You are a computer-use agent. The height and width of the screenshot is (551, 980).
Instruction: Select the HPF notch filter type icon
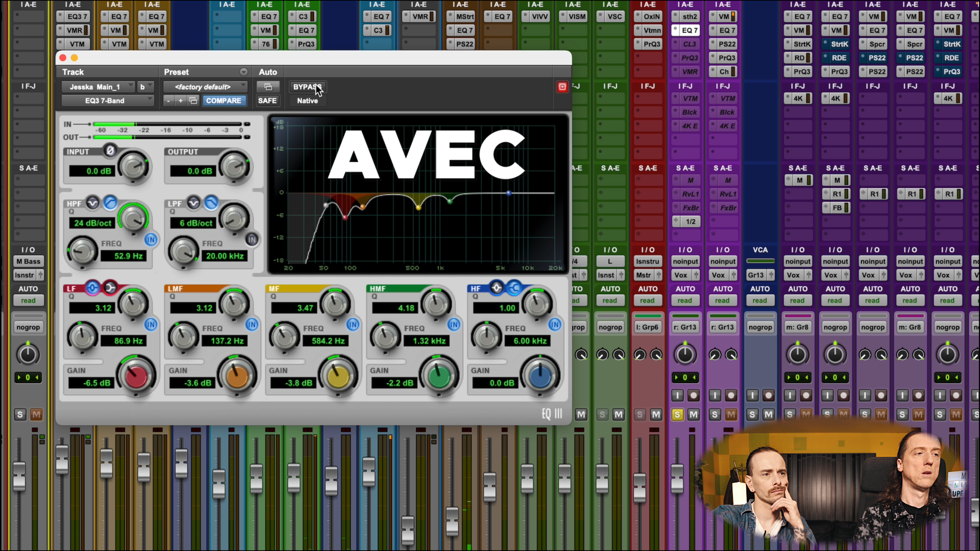[x=92, y=203]
